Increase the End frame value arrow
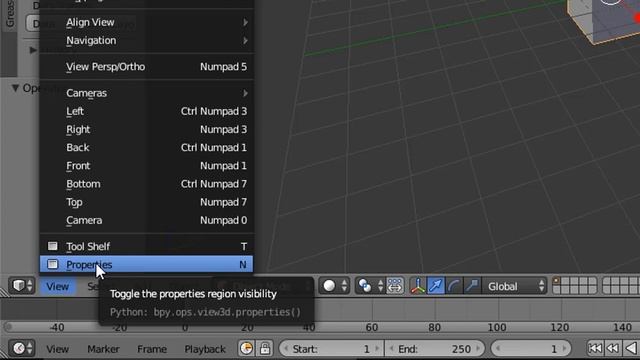Viewport: 640px width, 360px height. coord(478,349)
